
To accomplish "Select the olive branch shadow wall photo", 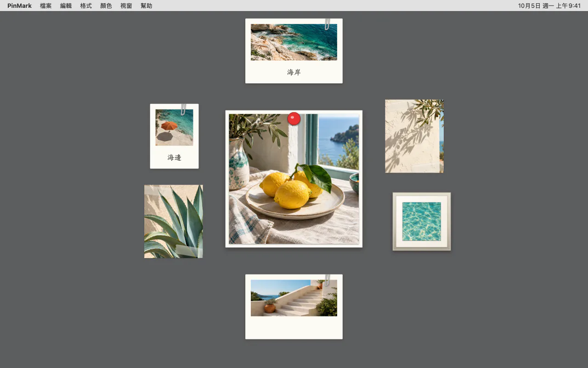I will tap(414, 136).
